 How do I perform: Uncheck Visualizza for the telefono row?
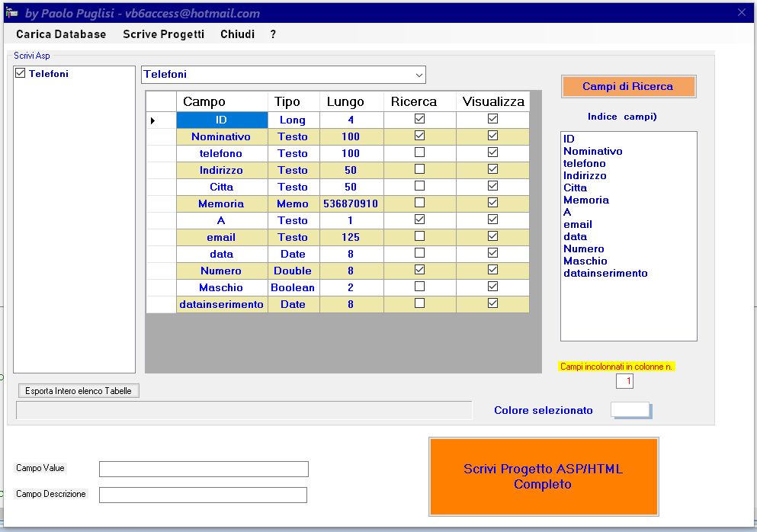492,152
